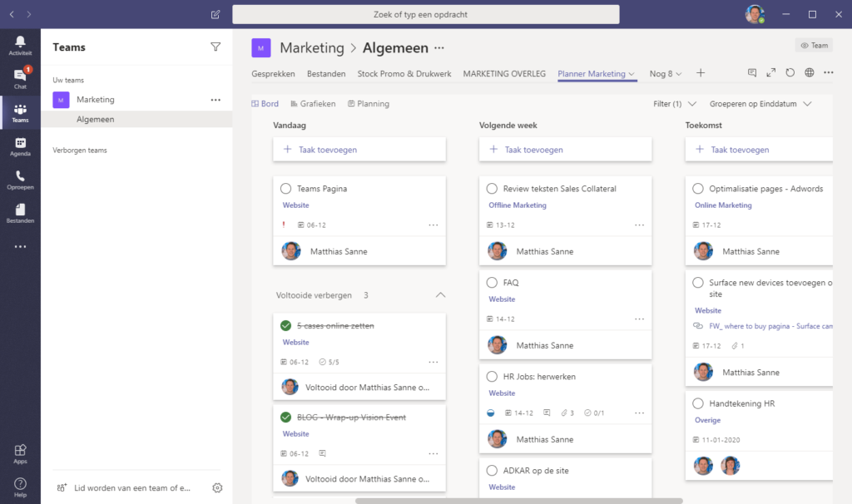Open Groeperen op Einddatum dropdown
Image resolution: width=852 pixels, height=504 pixels.
(x=760, y=104)
